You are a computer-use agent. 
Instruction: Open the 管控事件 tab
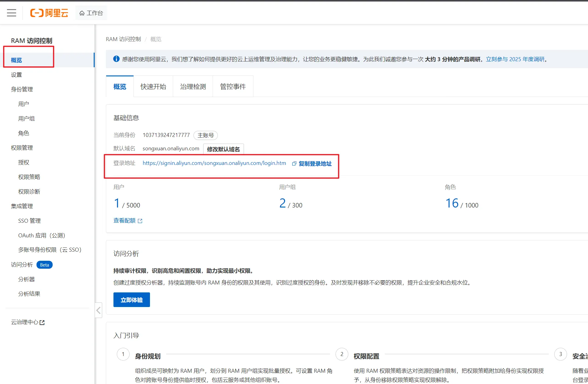tap(233, 87)
